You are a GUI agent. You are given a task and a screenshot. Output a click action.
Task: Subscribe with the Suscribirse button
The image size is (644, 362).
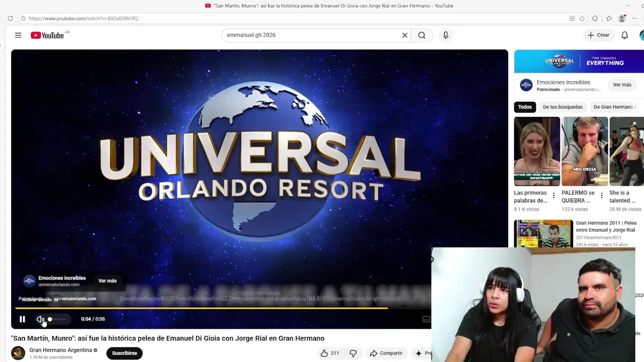pyautogui.click(x=124, y=353)
